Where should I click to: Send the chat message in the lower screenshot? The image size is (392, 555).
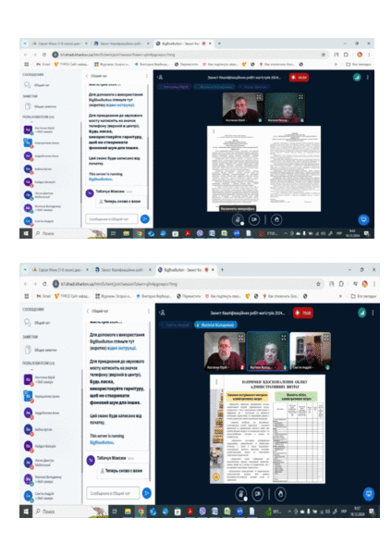(146, 493)
